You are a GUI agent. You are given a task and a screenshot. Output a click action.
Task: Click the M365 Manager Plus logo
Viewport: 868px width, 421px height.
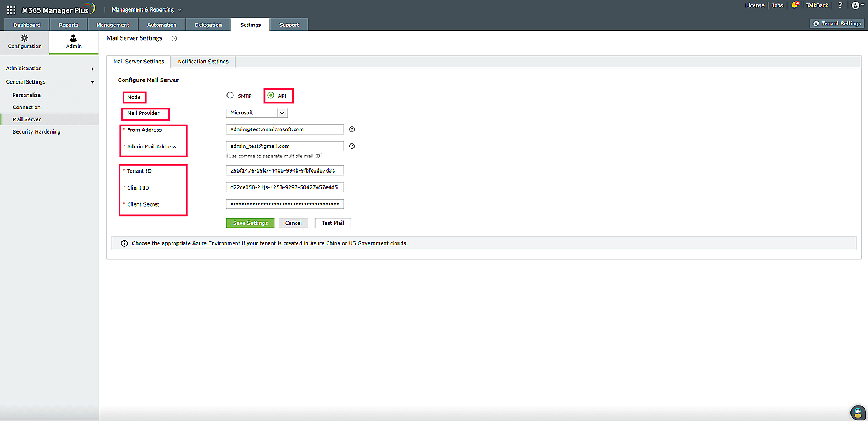click(x=58, y=9)
